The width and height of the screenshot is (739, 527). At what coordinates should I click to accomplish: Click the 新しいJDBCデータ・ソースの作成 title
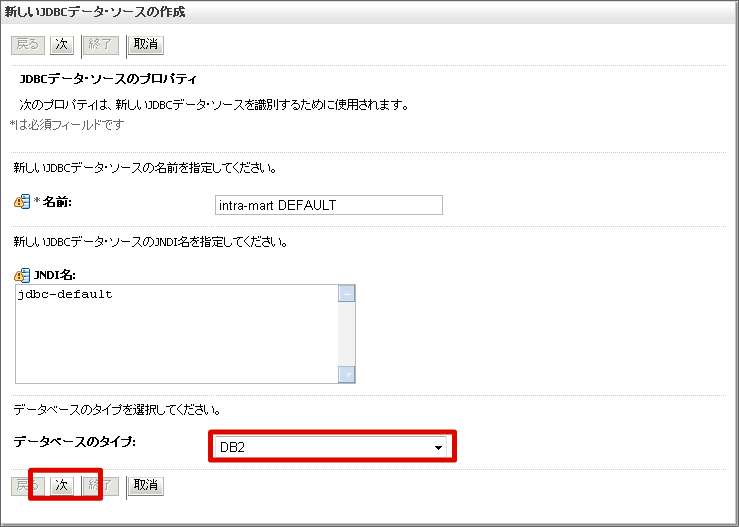(x=95, y=12)
